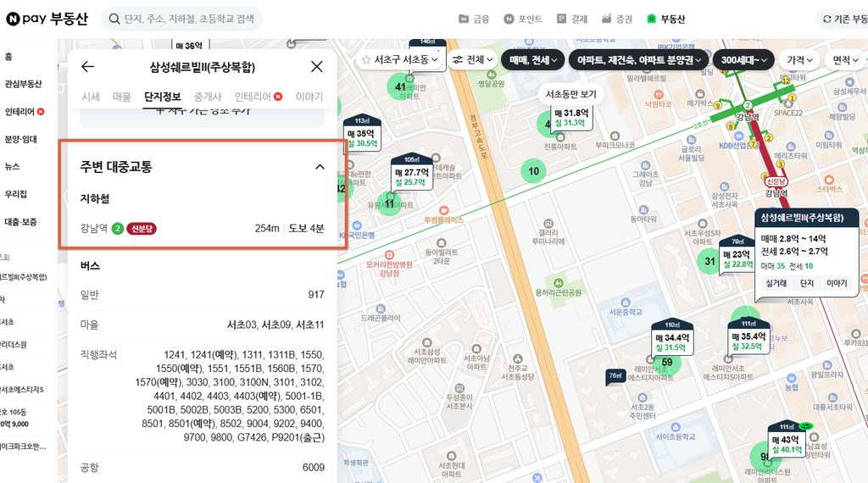Focus the 단지, 주소 search field
Image resolution: width=868 pixels, height=483 pixels.
[x=189, y=19]
